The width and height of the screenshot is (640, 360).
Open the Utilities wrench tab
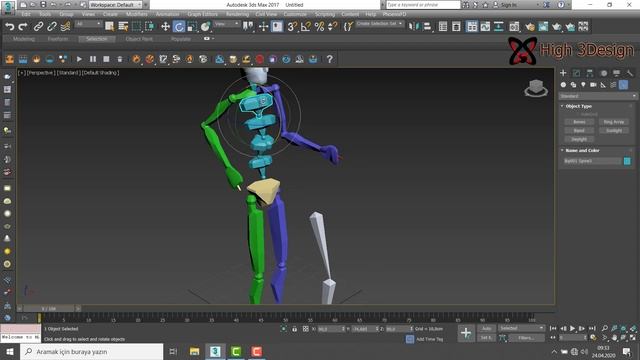point(630,73)
